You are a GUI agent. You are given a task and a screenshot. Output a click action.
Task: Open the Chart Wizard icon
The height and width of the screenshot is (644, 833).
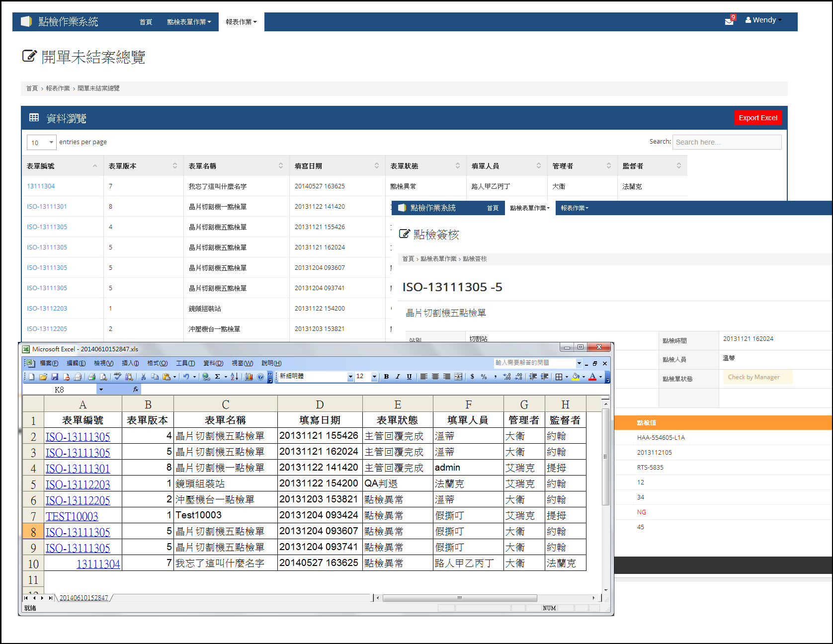coord(249,377)
